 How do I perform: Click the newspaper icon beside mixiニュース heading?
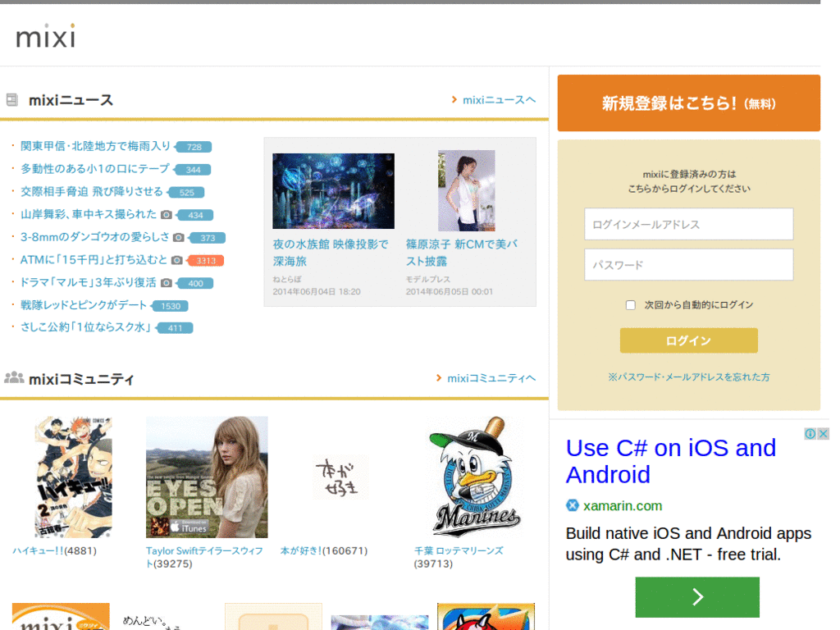click(x=12, y=98)
